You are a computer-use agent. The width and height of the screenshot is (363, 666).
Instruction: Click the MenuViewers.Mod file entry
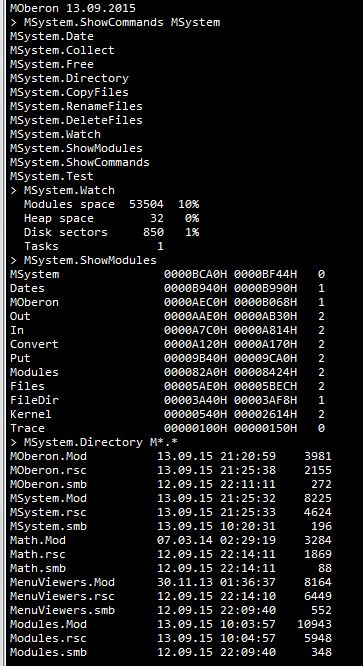171,583
